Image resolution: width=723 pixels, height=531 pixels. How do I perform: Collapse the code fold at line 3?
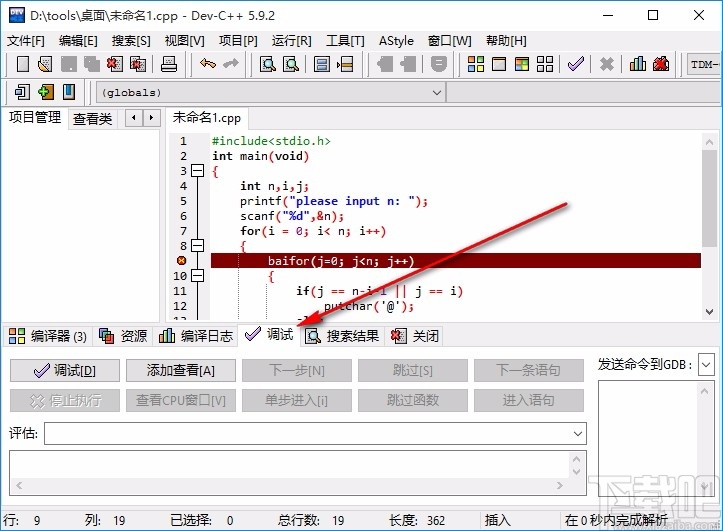(197, 171)
